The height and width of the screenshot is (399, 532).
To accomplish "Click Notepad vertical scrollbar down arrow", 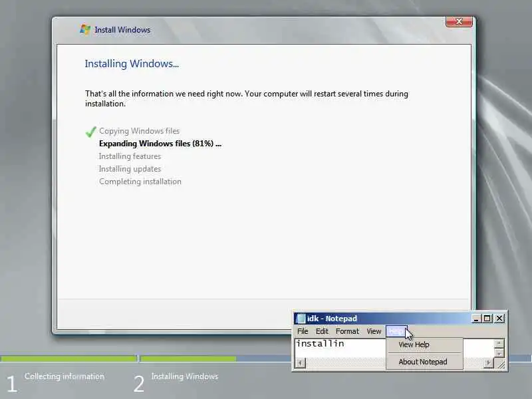I will coord(499,354).
